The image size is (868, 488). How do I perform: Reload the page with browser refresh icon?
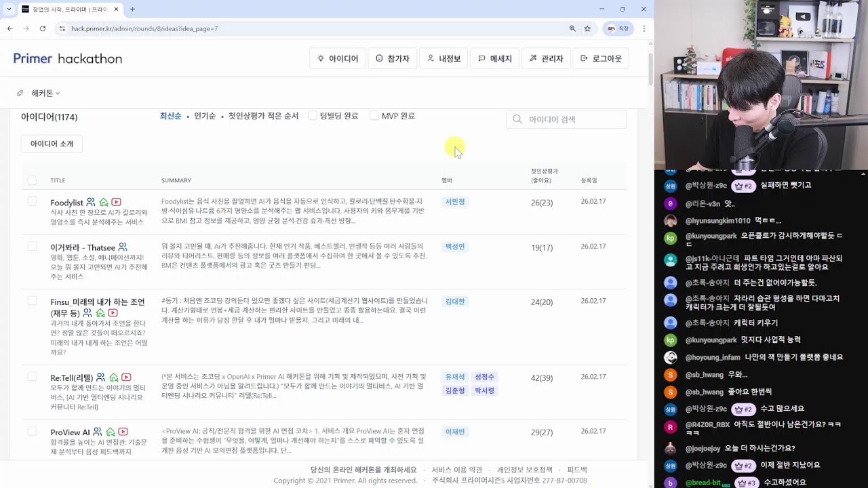(43, 28)
